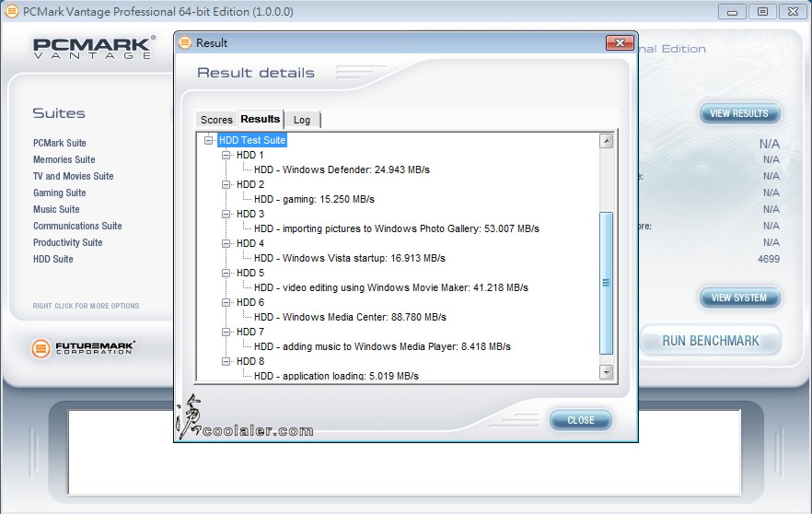812x514 pixels.
Task: Select HDD 6 tree item
Action: coord(250,302)
